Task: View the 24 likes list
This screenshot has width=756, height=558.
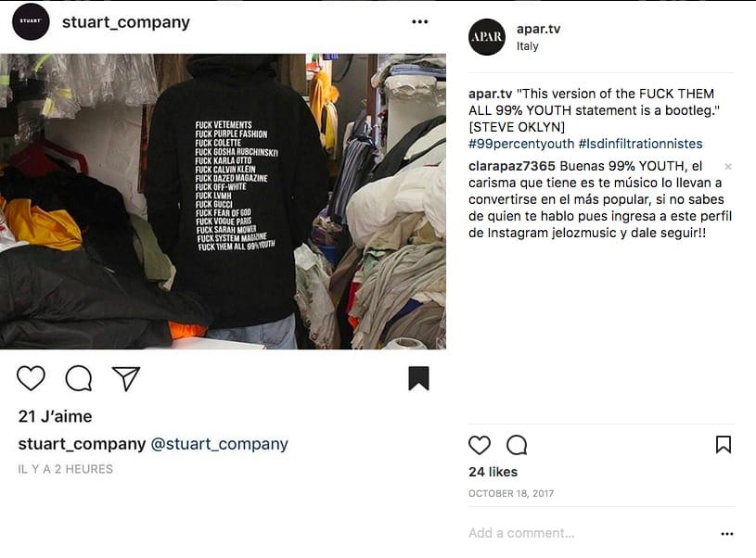Action: click(x=493, y=472)
